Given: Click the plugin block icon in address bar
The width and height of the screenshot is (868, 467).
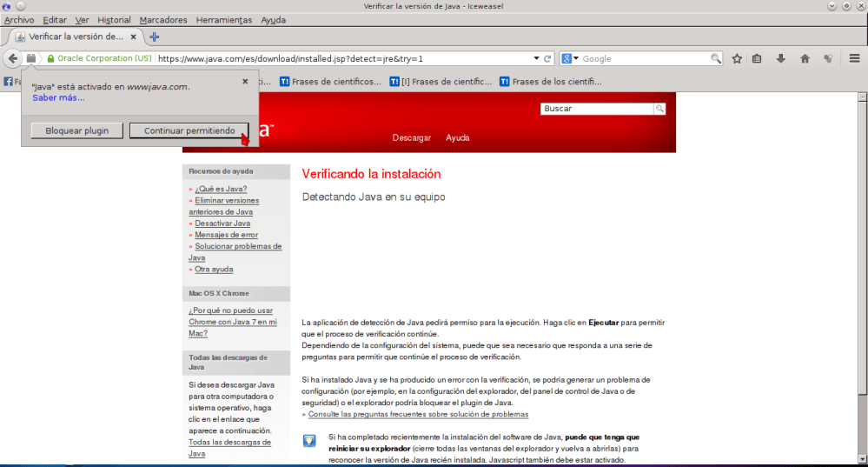Looking at the screenshot, I should (31, 58).
